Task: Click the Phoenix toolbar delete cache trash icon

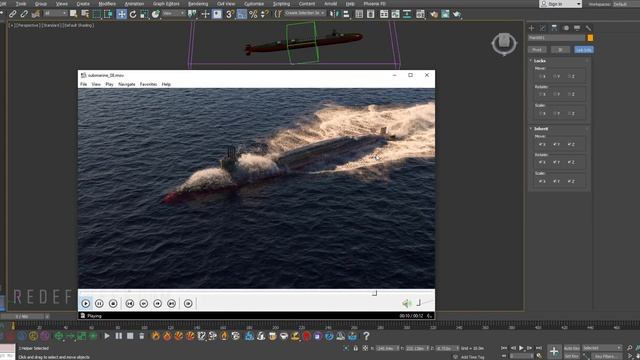Action: pos(141,336)
